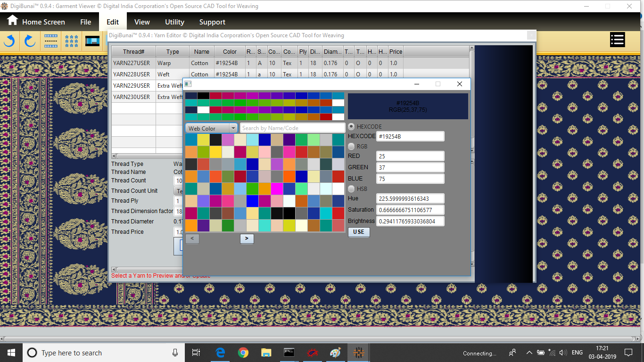The width and height of the screenshot is (644, 362).
Task: Select the RGB radio button
Action: coord(352,147)
